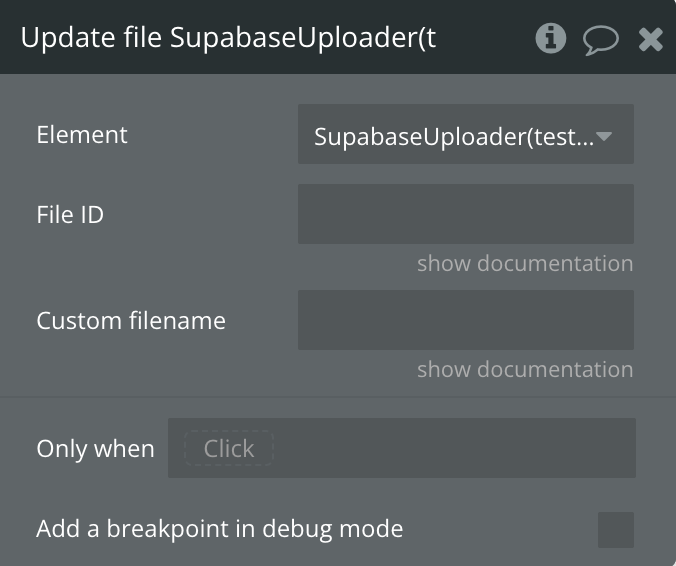The height and width of the screenshot is (566, 676).
Task: Show documentation for Custom filename
Action: tap(525, 370)
